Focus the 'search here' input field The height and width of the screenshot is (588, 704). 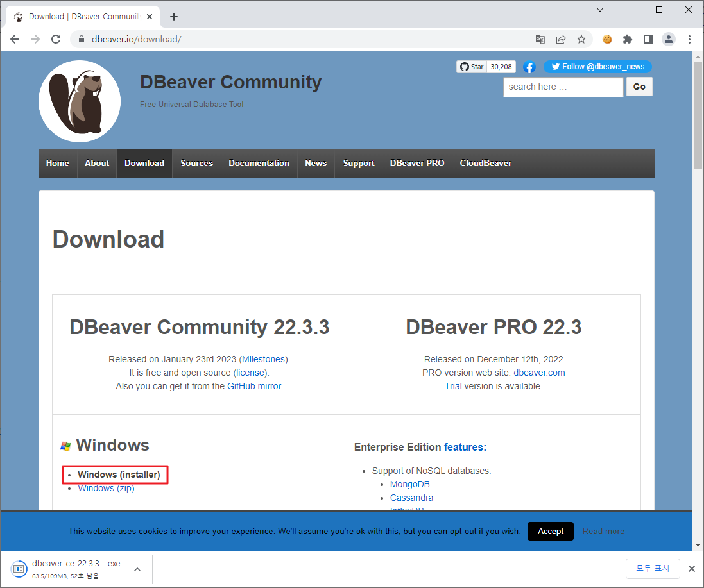(x=563, y=87)
